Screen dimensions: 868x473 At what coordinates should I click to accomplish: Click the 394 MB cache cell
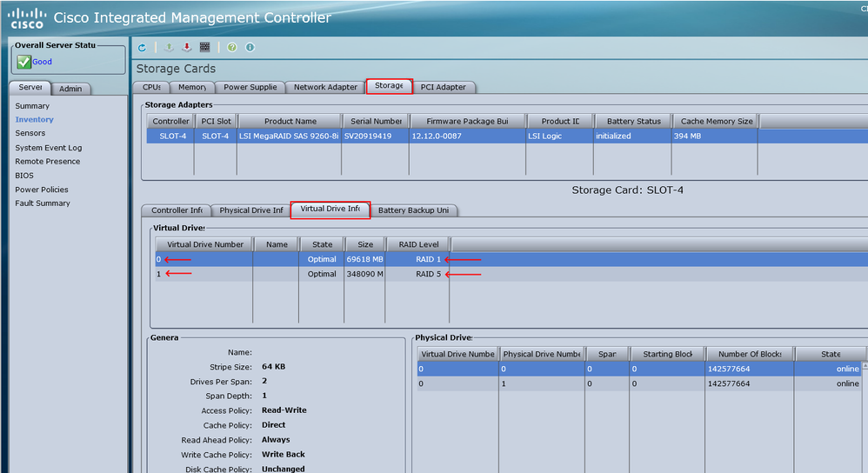pos(714,137)
